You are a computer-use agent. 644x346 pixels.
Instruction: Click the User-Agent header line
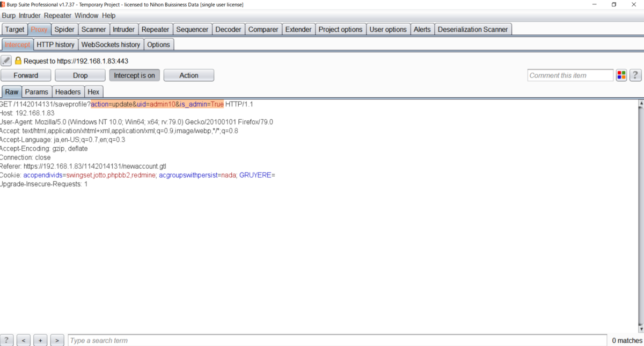tap(136, 122)
